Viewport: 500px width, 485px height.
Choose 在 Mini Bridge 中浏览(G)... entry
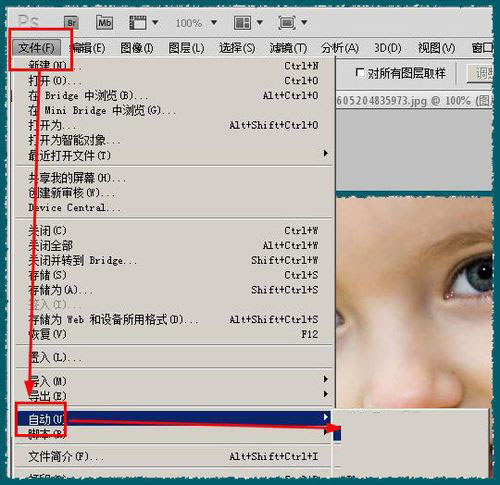(x=174, y=110)
